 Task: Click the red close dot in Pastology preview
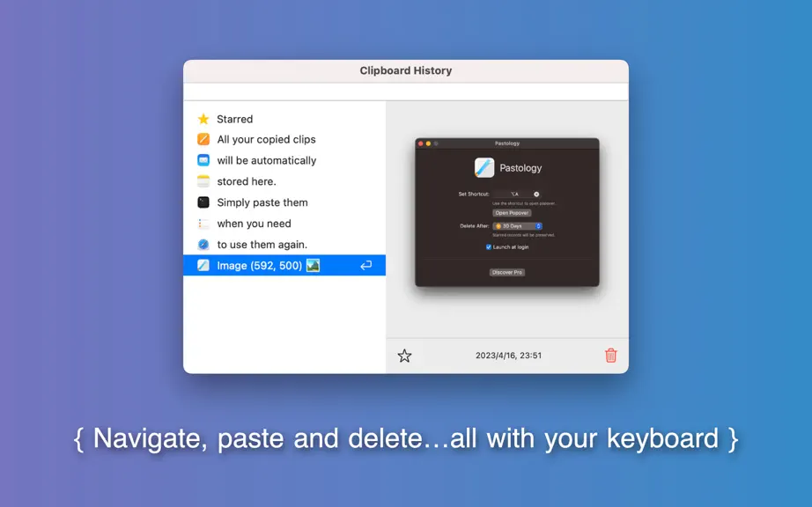coord(420,143)
